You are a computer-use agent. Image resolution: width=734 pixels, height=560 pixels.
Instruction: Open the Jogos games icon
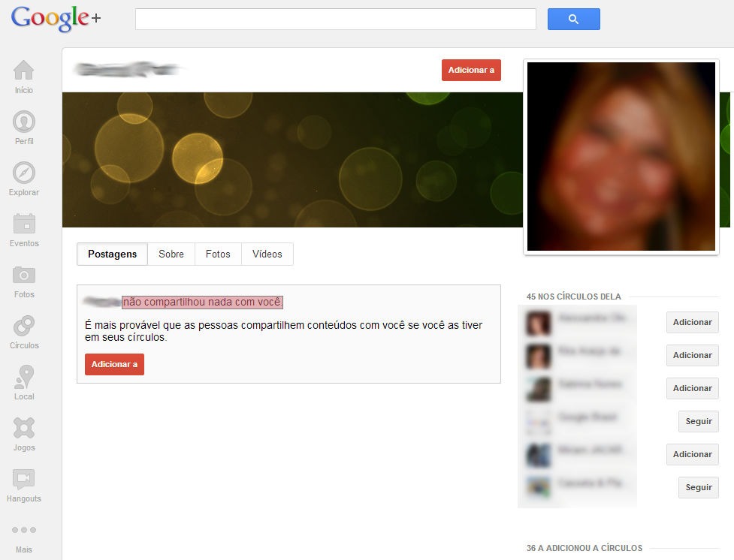tap(24, 429)
